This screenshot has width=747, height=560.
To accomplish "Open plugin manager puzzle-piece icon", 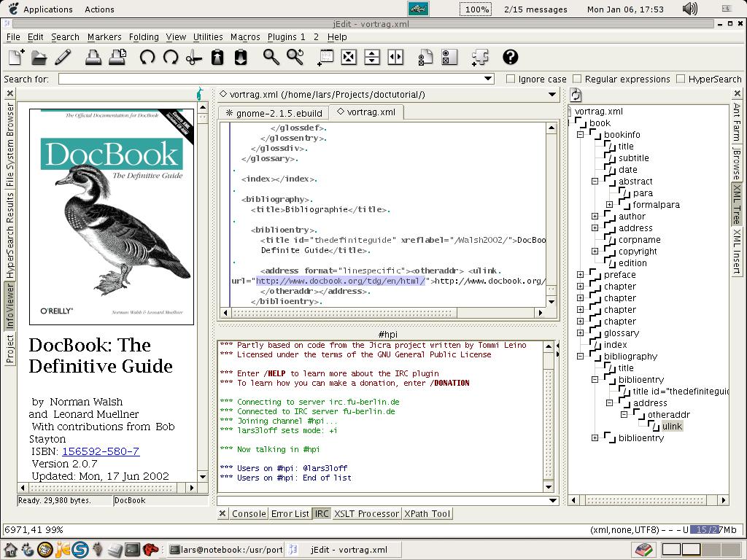I will coord(480,57).
